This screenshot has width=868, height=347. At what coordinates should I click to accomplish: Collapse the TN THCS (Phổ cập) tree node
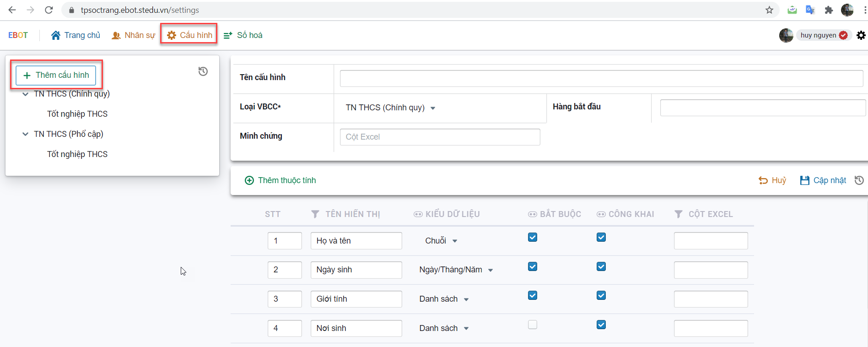[25, 134]
